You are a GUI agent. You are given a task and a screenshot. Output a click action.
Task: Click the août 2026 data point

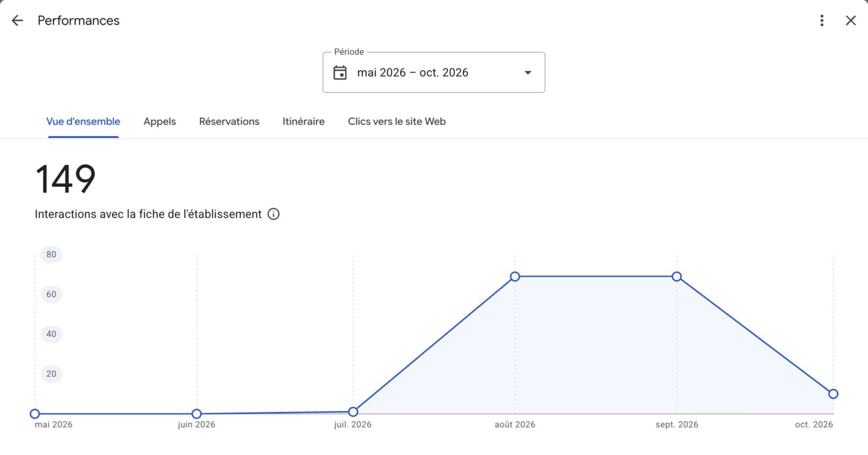515,276
